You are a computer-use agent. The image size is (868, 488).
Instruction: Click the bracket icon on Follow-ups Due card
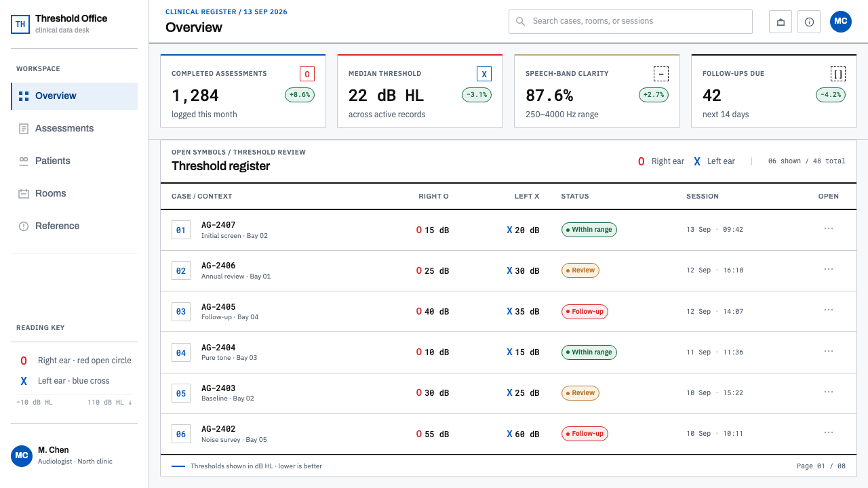(838, 74)
